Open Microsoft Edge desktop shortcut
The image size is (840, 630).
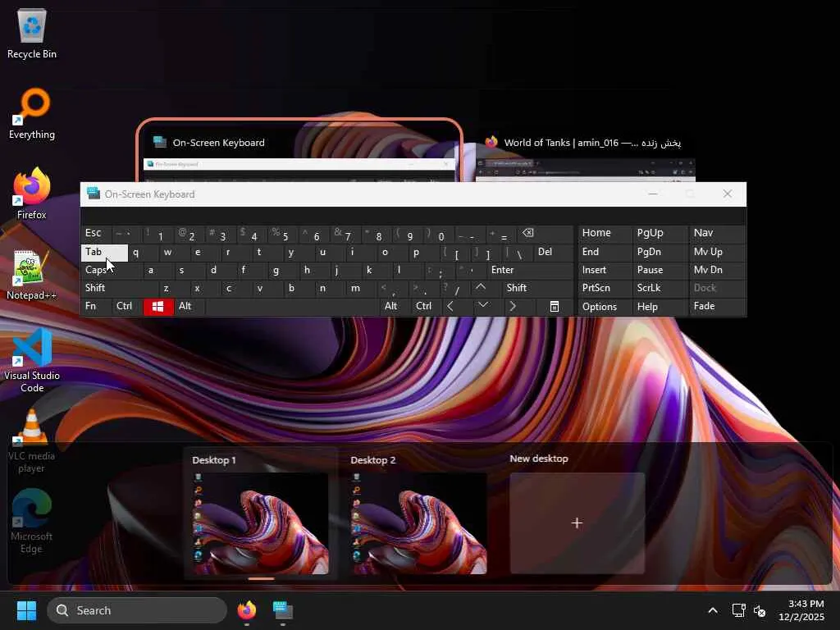click(x=32, y=521)
